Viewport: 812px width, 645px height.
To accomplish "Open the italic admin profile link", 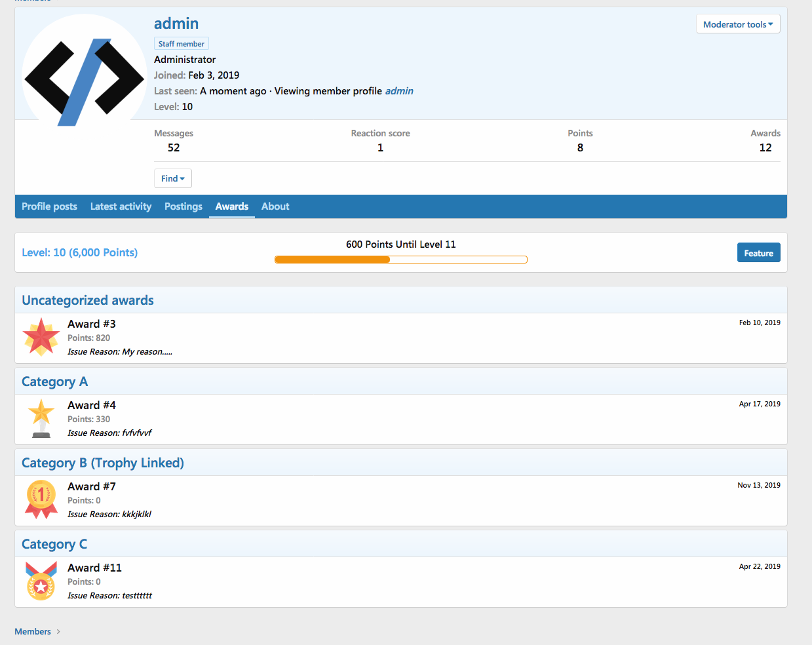I will point(399,91).
